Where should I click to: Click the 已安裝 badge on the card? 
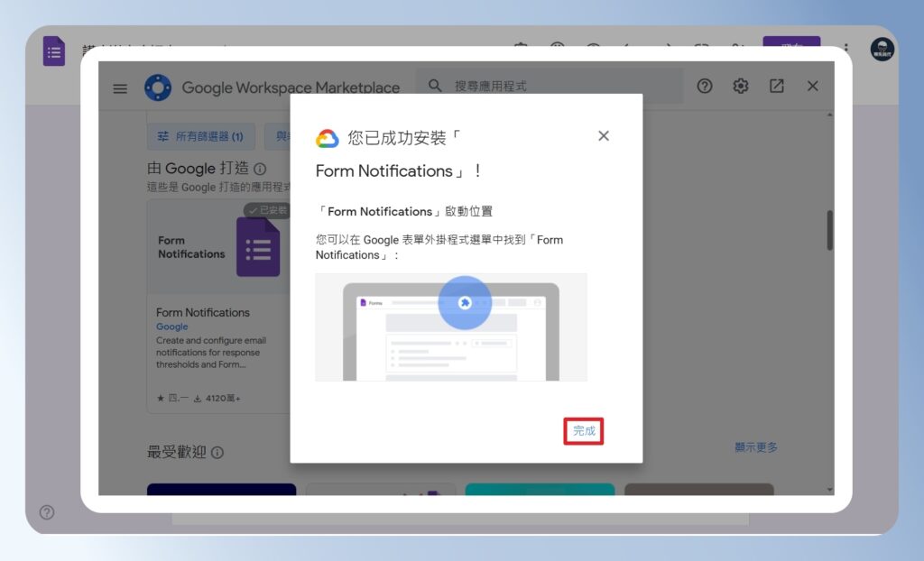tap(267, 210)
